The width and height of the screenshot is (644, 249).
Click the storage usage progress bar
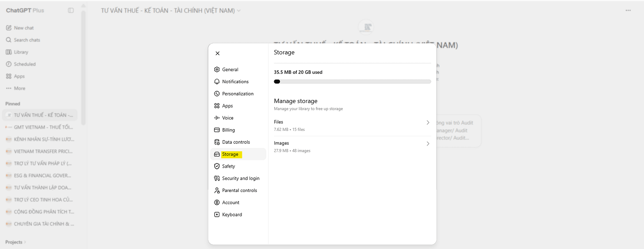pyautogui.click(x=352, y=81)
